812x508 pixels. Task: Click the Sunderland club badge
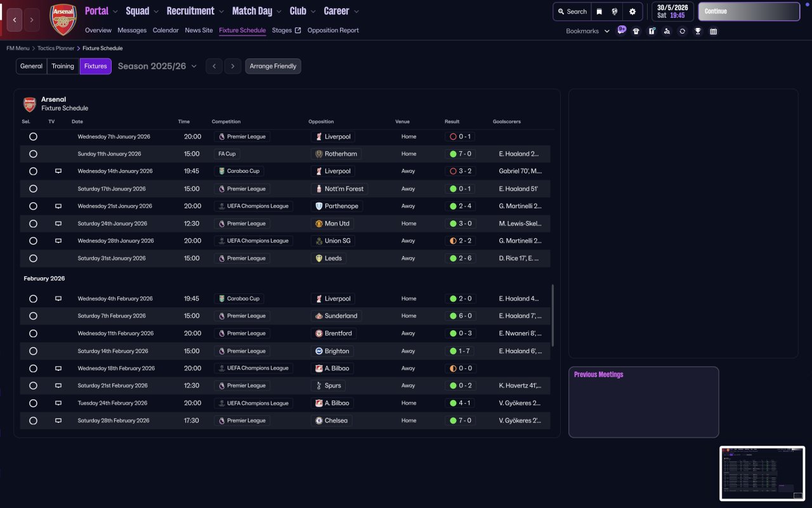318,316
